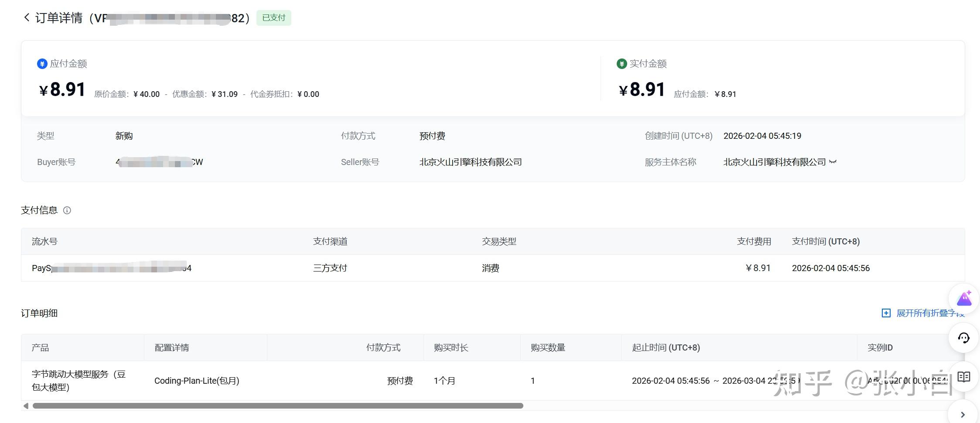Click the 1个月 purchase duration cell

pyautogui.click(x=444, y=381)
